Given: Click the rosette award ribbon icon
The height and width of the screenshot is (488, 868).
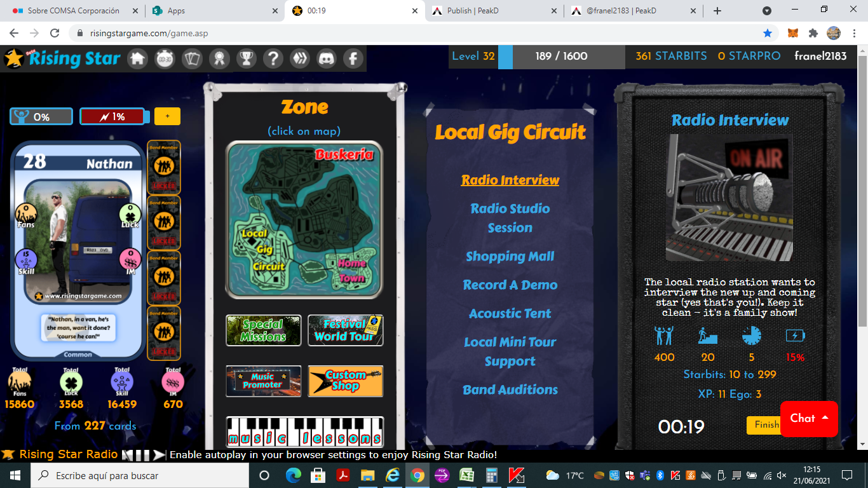Looking at the screenshot, I should (x=219, y=58).
